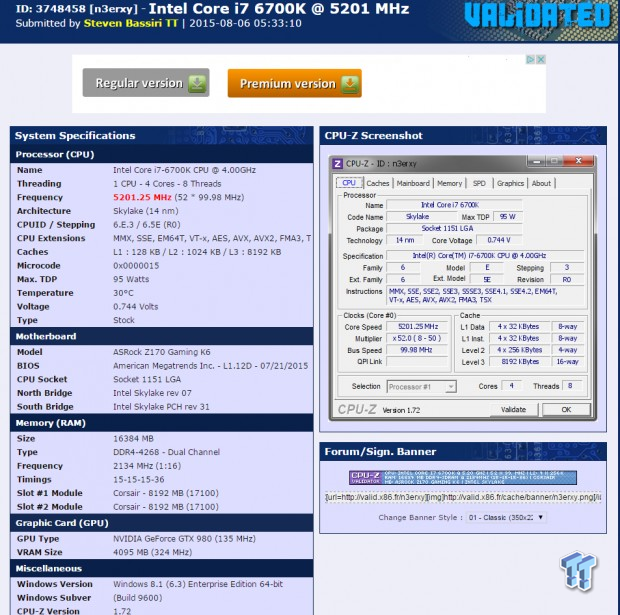This screenshot has width=620, height=615.
Task: Click the Bus Speed 99.98 MHz field
Action: tap(418, 350)
